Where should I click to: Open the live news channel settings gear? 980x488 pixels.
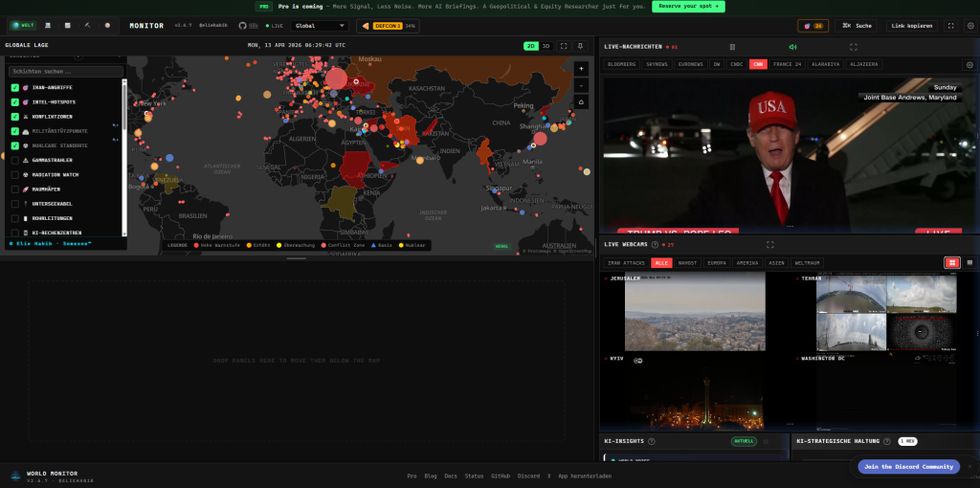point(969,64)
